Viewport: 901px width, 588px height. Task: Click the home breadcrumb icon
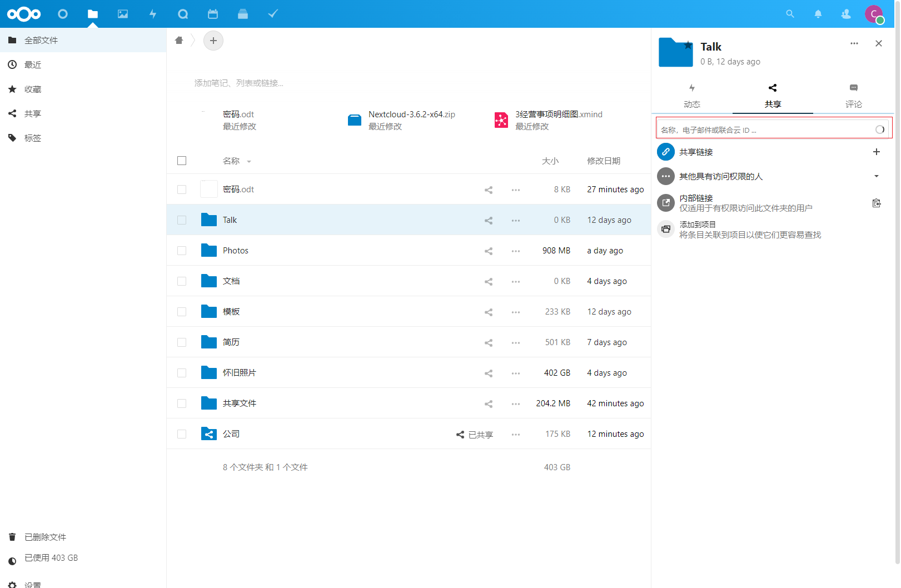[179, 41]
